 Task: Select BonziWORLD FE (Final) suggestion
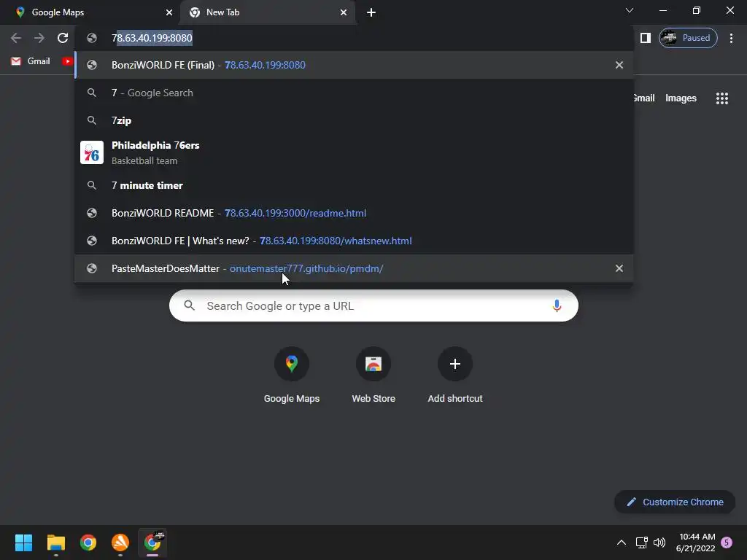[354, 65]
